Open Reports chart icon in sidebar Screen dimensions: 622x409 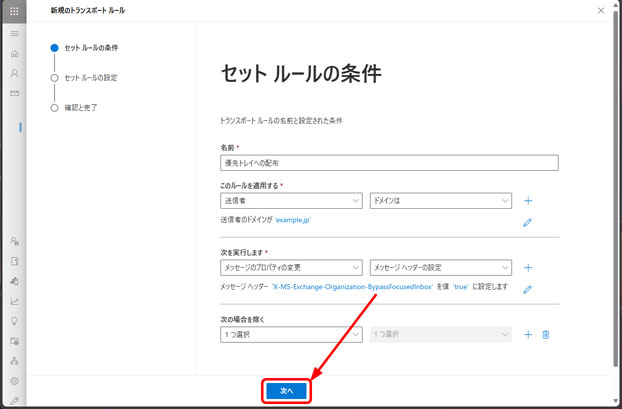click(x=14, y=301)
